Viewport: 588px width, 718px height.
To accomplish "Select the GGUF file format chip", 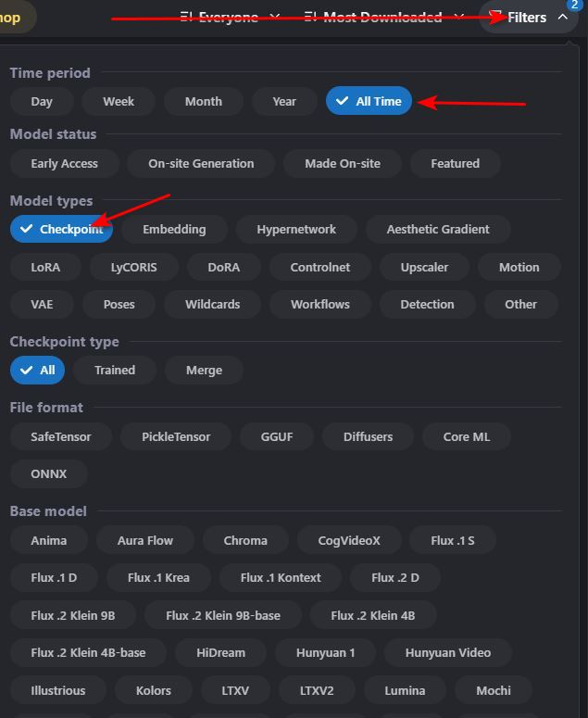I will point(277,436).
